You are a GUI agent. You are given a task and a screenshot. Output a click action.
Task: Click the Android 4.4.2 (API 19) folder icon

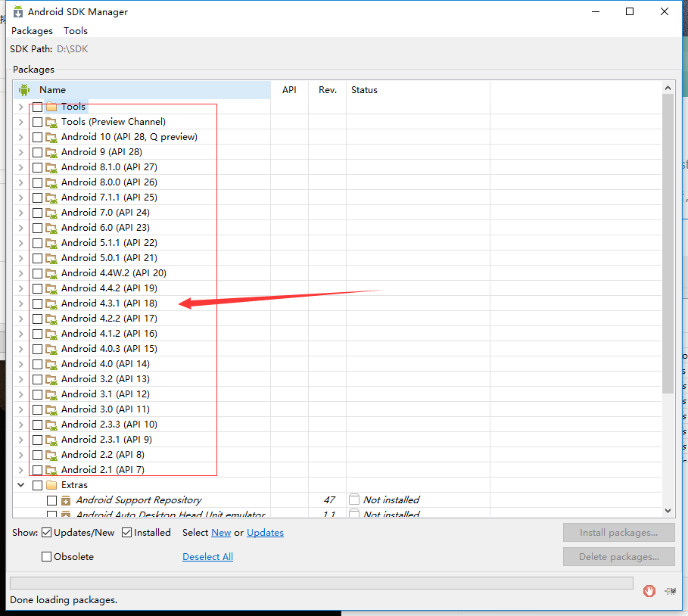(51, 288)
